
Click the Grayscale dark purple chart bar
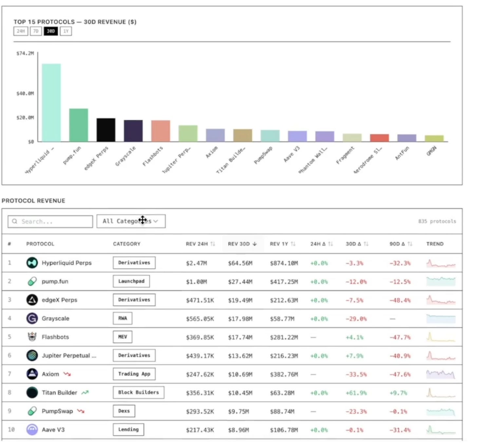(x=133, y=131)
